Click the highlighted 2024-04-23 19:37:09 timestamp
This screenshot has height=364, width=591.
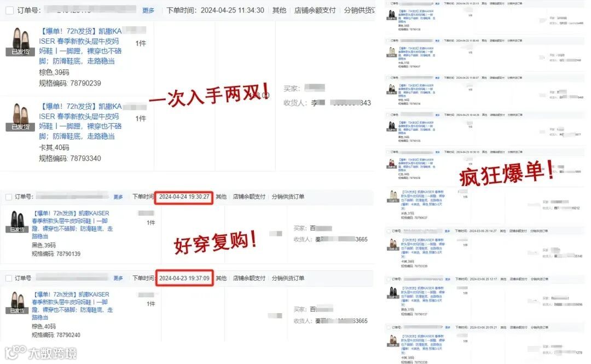[184, 279]
